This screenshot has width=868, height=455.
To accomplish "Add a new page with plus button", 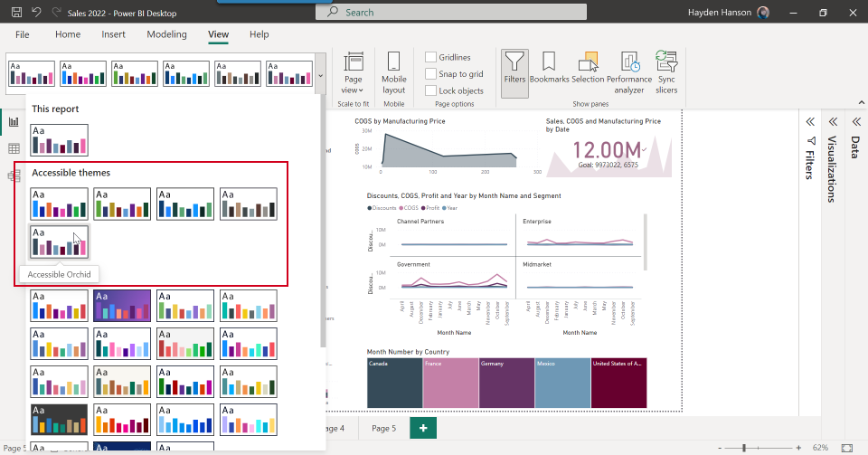I will [423, 428].
